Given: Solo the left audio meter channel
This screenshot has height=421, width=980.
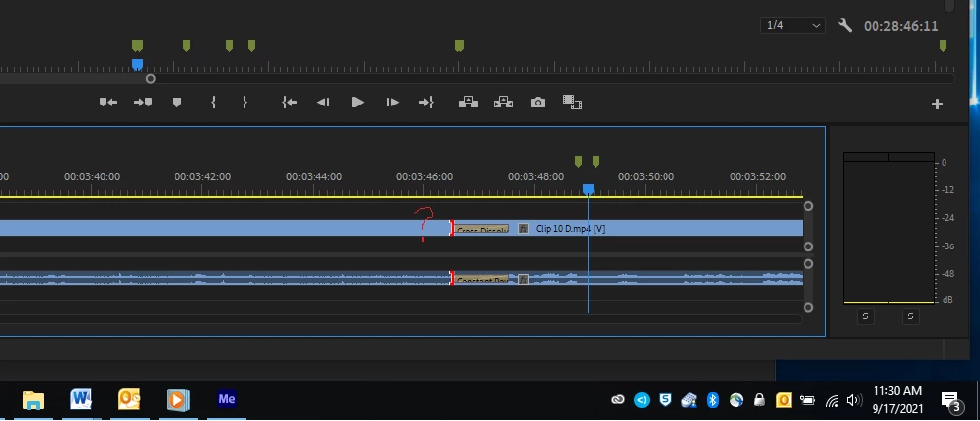Looking at the screenshot, I should (x=865, y=316).
